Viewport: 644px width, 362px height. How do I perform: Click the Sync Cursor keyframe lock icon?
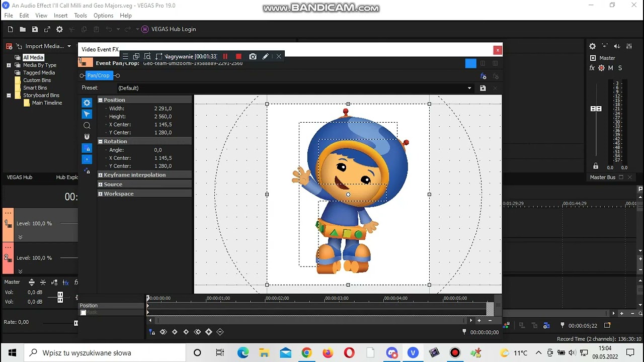[152, 332]
